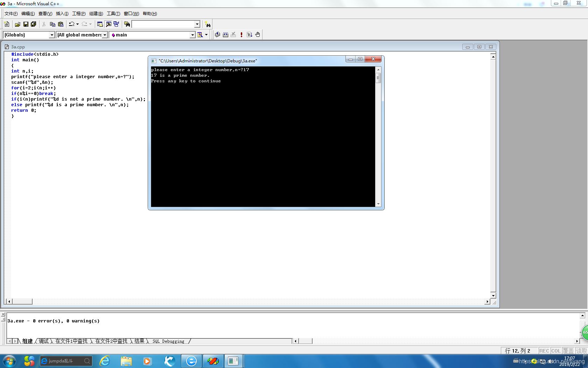Open the 帮助 menu
Screen dimensions: 588x368
(150, 14)
